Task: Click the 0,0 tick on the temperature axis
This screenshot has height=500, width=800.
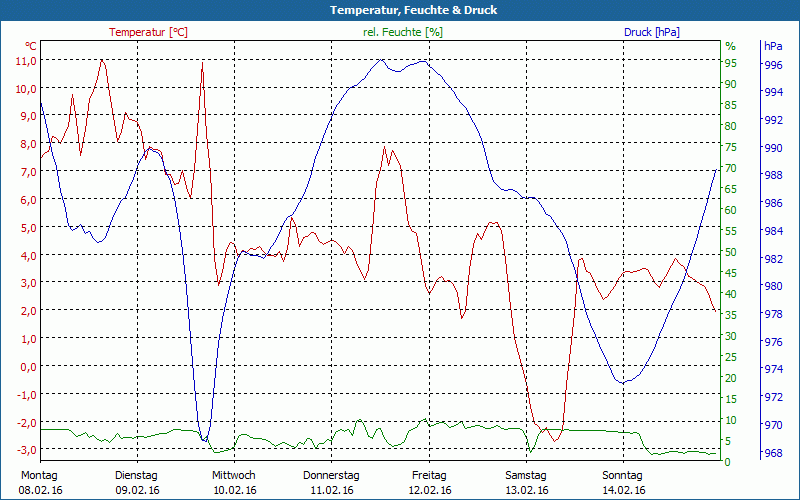Action: [28, 367]
